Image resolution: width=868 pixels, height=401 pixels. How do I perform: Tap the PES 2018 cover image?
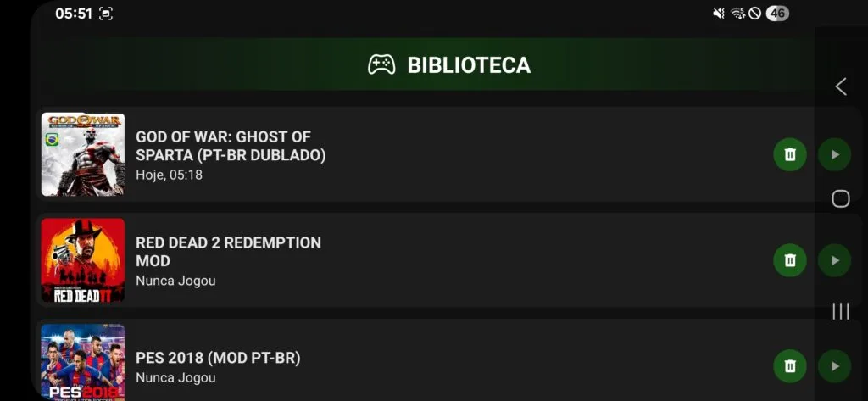[83, 362]
